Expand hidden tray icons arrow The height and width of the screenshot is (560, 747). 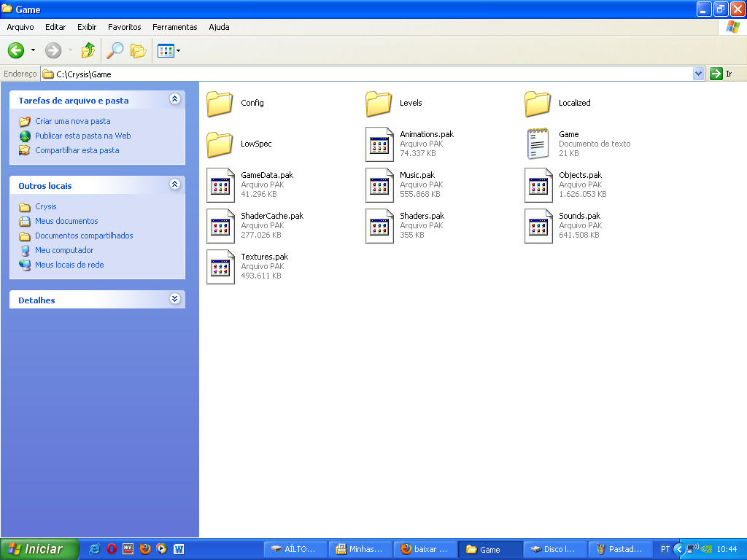679,549
